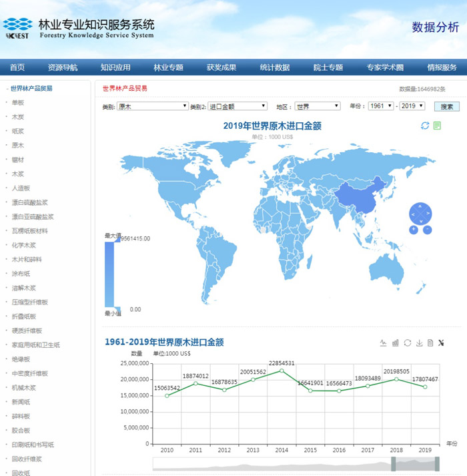Select 人造板 in the sidebar list
This screenshot has width=467, height=476.
pos(21,188)
